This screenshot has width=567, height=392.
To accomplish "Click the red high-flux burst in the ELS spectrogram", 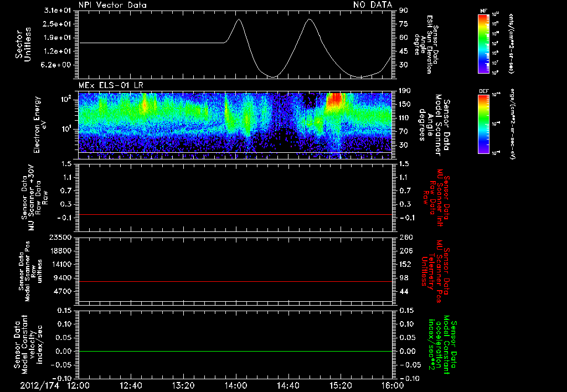I will tap(334, 99).
